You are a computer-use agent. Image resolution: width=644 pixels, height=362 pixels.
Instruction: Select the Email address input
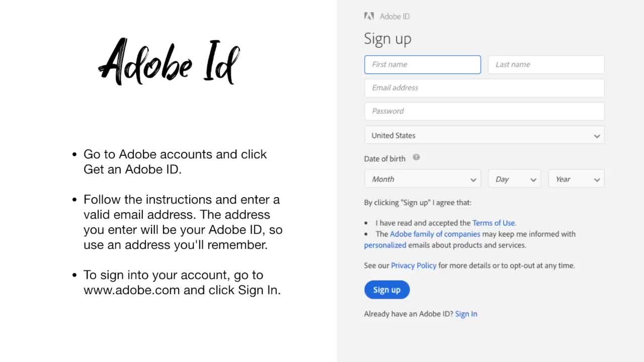coord(484,88)
